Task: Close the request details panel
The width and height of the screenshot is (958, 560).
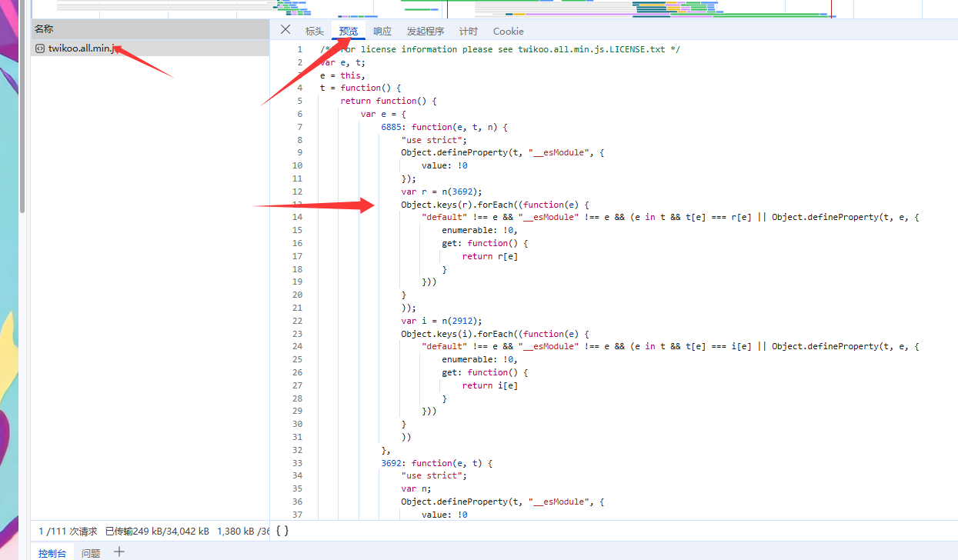Action: 285,30
